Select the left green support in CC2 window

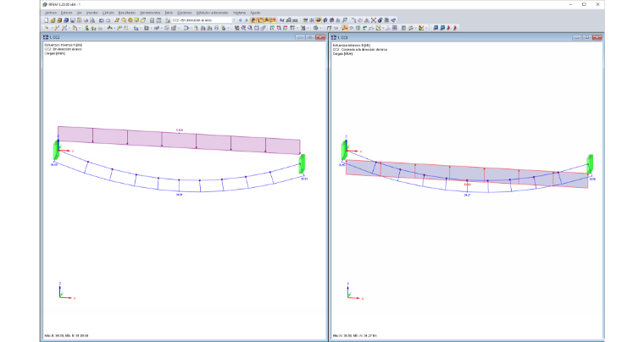(56, 150)
